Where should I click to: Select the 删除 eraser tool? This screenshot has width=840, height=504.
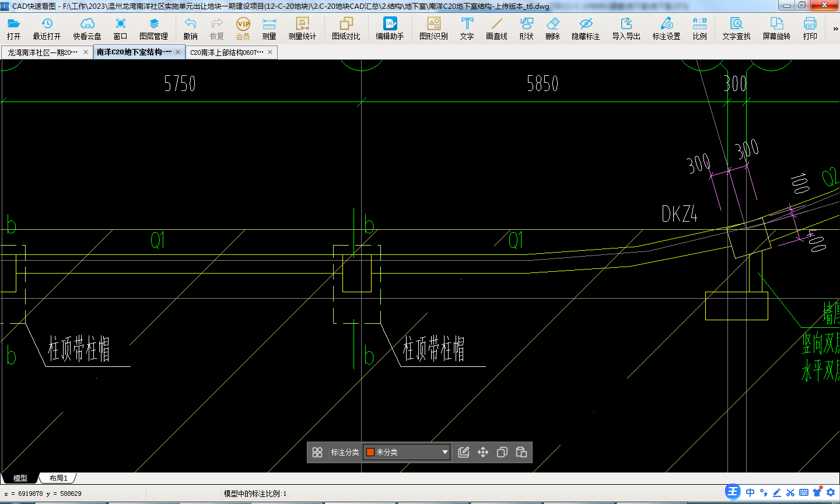click(x=552, y=28)
